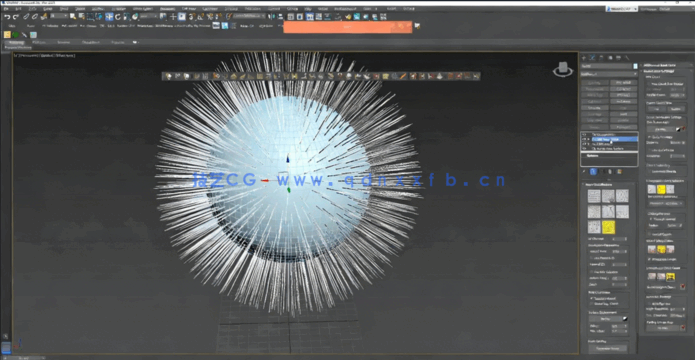This screenshot has width=695, height=360.
Task: Activate the Select and Scale tool
Action: pos(126,17)
